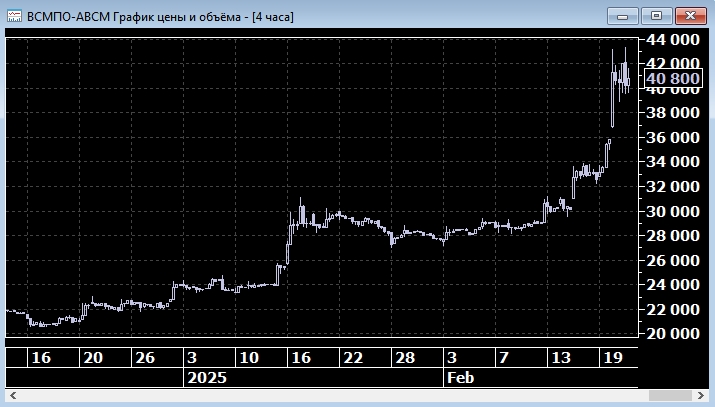Click the scrollbar left arrow

tap(12, 398)
